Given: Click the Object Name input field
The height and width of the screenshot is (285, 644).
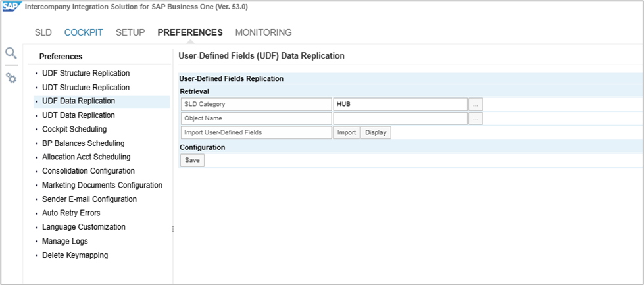Looking at the screenshot, I should coord(400,118).
